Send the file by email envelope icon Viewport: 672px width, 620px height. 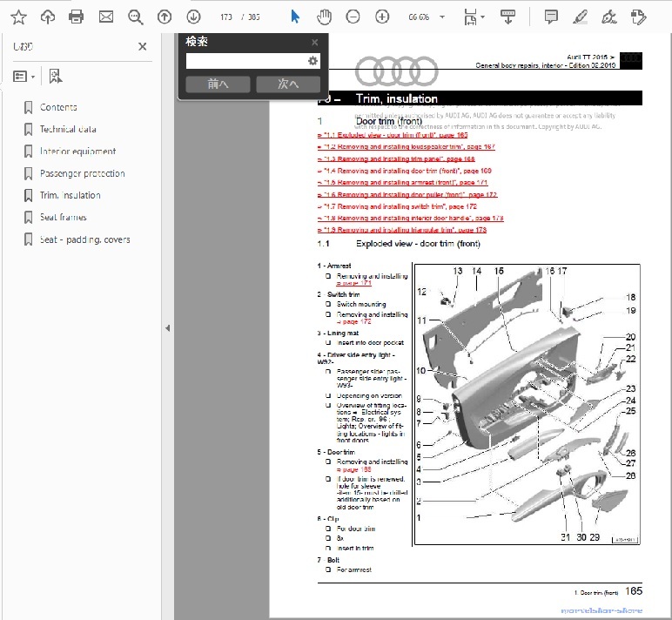click(x=106, y=17)
